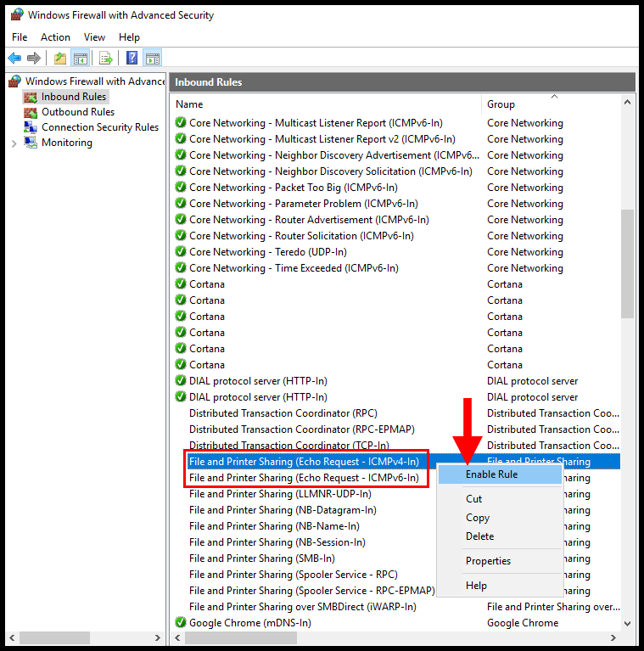Select the Google Chrome (mDNS-In) rule name
644x651 pixels.
click(x=250, y=623)
